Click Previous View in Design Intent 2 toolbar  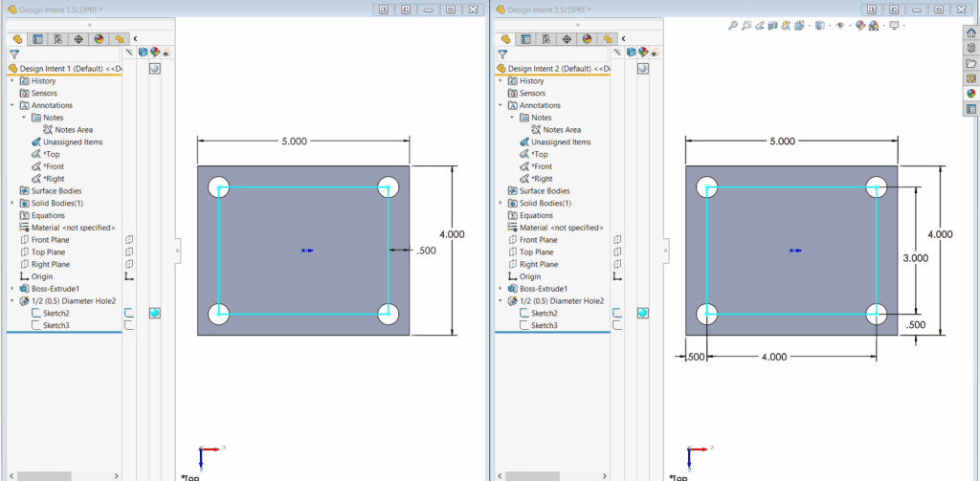[760, 26]
